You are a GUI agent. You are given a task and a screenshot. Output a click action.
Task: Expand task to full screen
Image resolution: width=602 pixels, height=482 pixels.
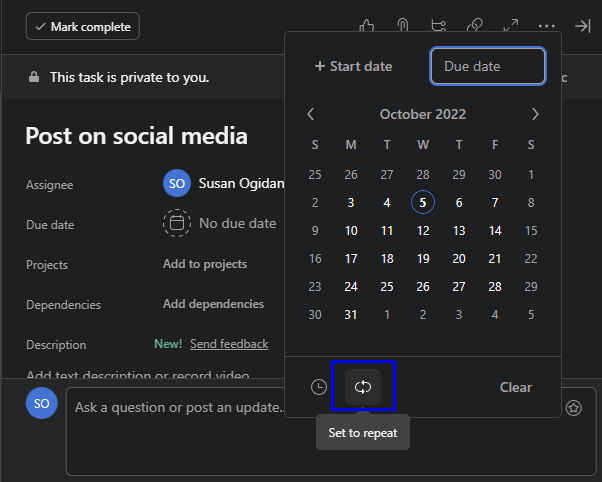[x=511, y=26]
